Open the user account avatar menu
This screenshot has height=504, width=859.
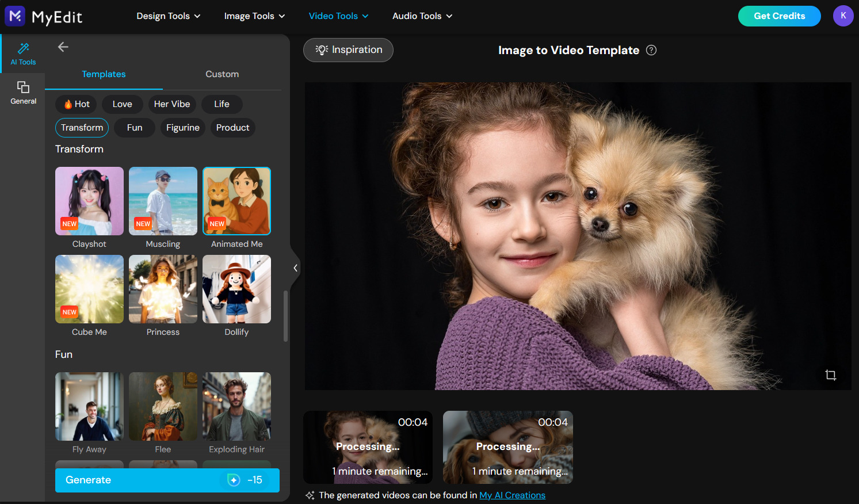pyautogui.click(x=843, y=16)
